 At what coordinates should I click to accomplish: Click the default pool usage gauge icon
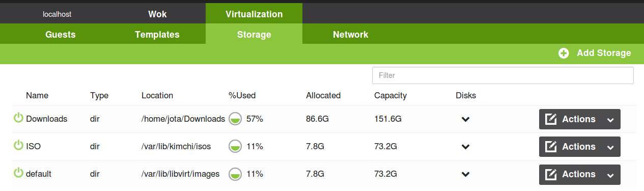pos(235,174)
